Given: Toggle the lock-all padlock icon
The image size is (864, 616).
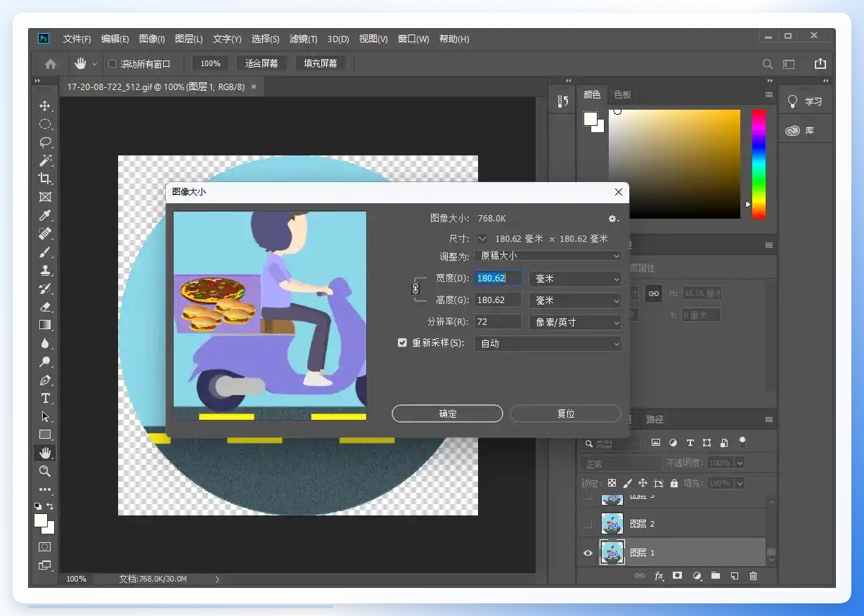Looking at the screenshot, I should [x=674, y=483].
